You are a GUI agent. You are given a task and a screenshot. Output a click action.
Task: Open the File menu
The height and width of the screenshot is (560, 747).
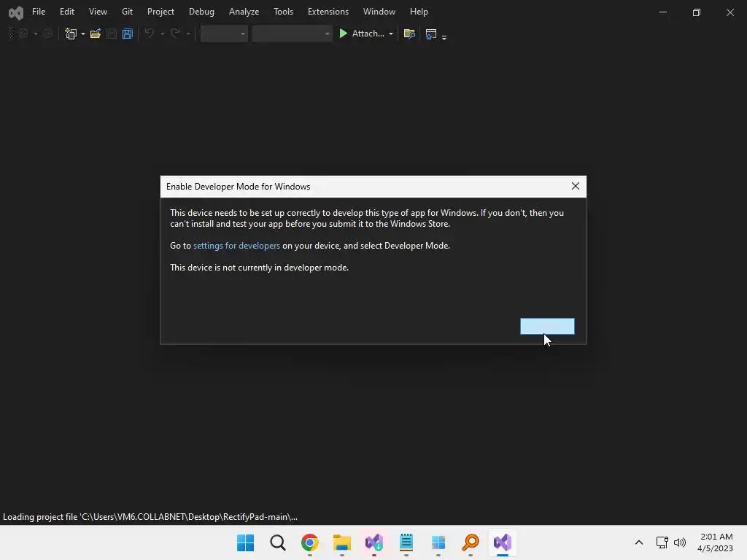pos(39,12)
